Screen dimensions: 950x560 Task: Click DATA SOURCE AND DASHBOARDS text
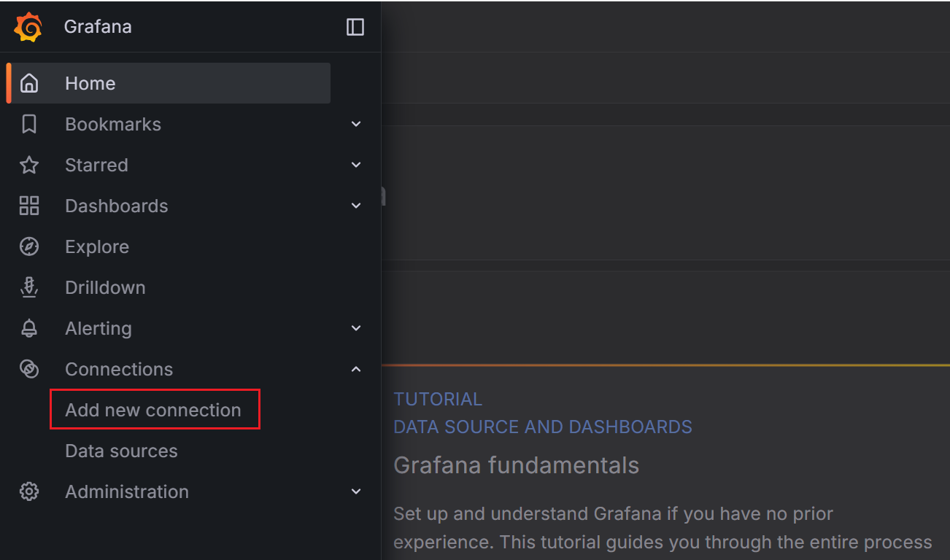(x=543, y=427)
